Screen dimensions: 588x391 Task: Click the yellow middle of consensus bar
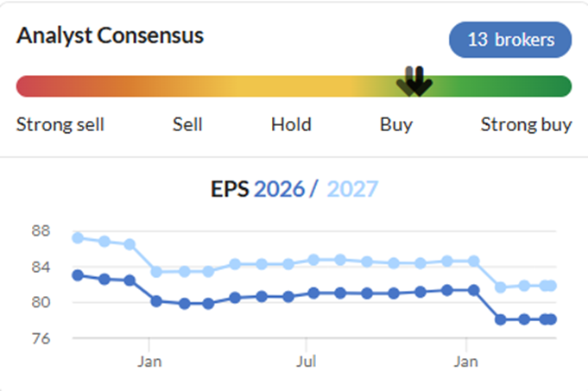tap(294, 86)
